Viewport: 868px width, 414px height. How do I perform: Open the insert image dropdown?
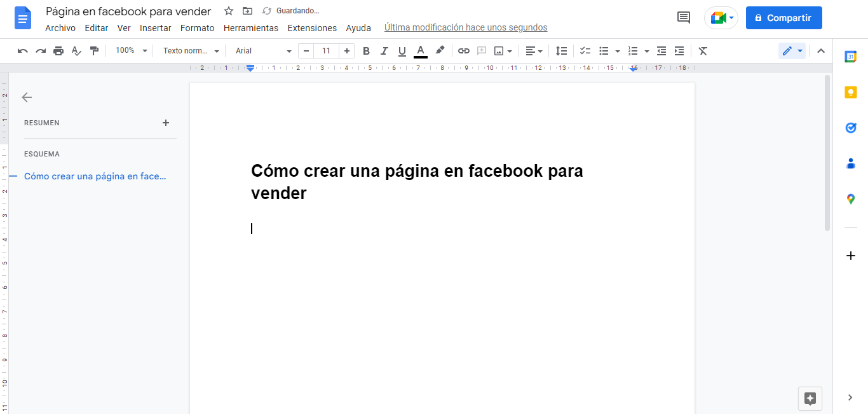(x=503, y=51)
